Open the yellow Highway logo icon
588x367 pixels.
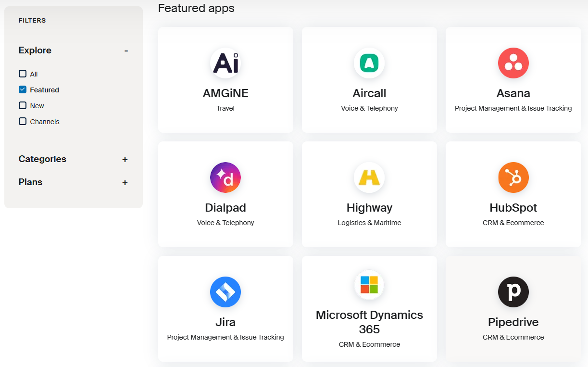(369, 177)
